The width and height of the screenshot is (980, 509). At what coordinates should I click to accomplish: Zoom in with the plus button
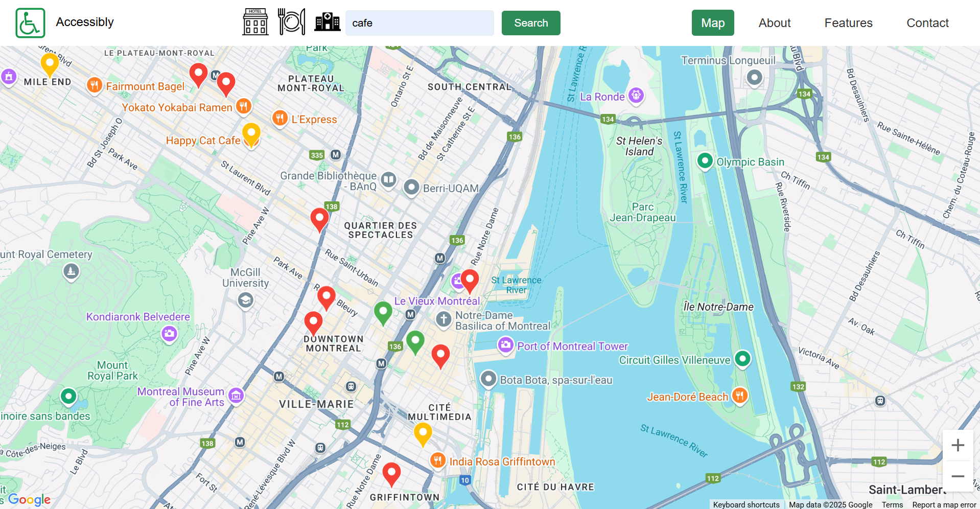coord(958,445)
